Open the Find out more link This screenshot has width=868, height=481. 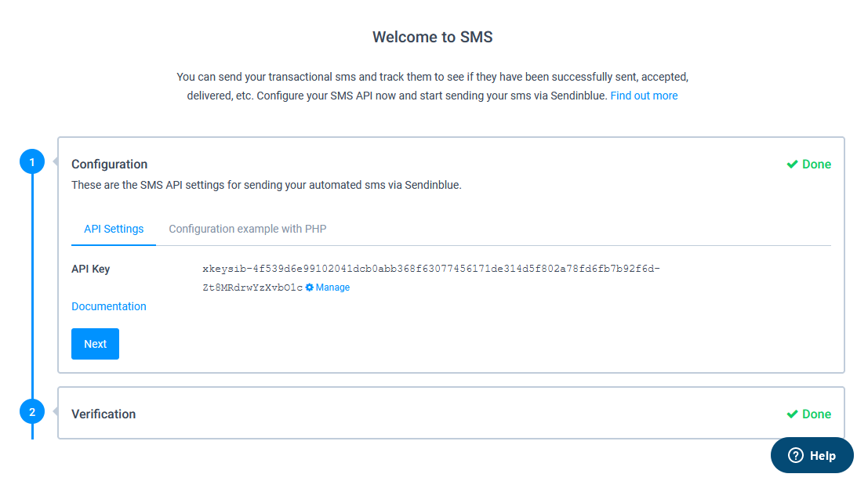pyautogui.click(x=644, y=96)
